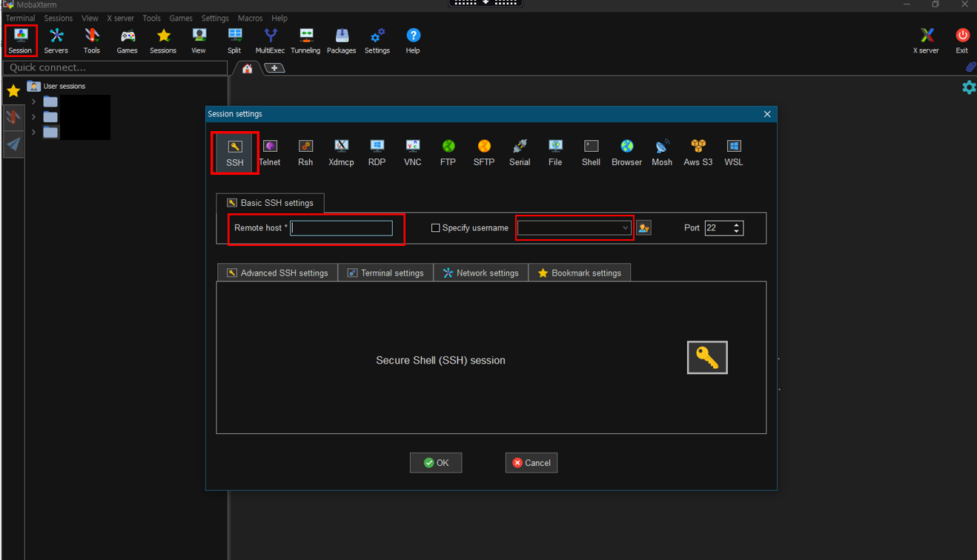Image resolution: width=977 pixels, height=560 pixels.
Task: Decrease the Port number with down arrow
Action: 736,232
